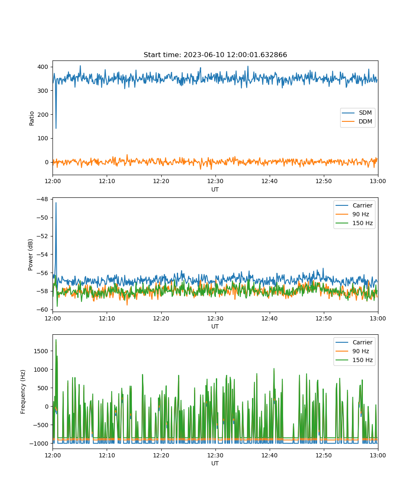Screen dimensions: 420x504
Task: Select 'Carrier' in the Power plot legend
Action: click(362, 205)
